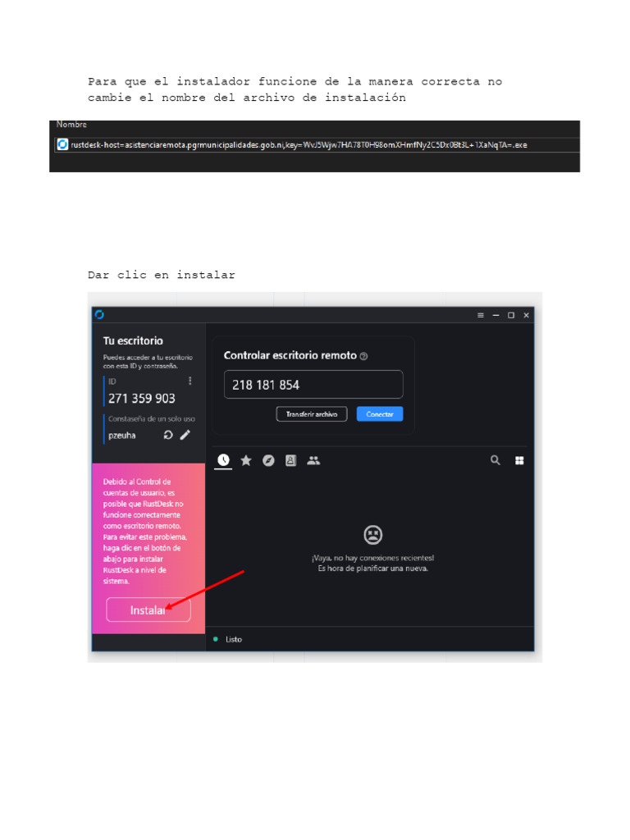Refresh the one-time password pzeuha
The height and width of the screenshot is (840, 630).
(x=168, y=435)
